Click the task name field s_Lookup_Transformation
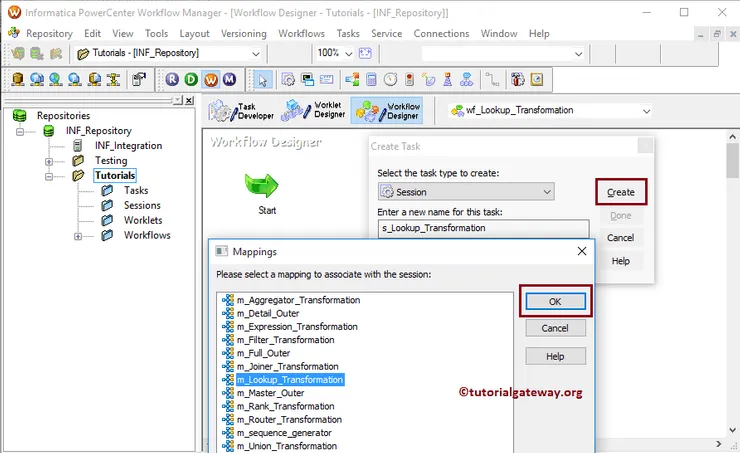740x453 pixels. (483, 228)
